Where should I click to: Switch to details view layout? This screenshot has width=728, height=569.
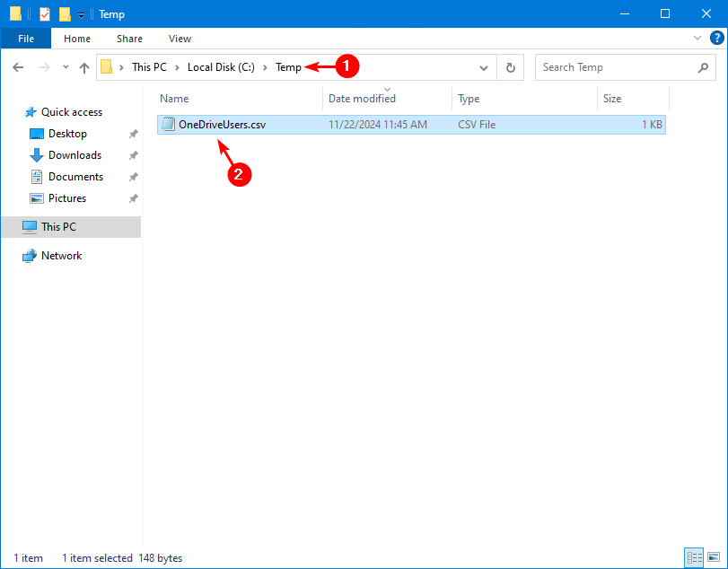coord(694,557)
